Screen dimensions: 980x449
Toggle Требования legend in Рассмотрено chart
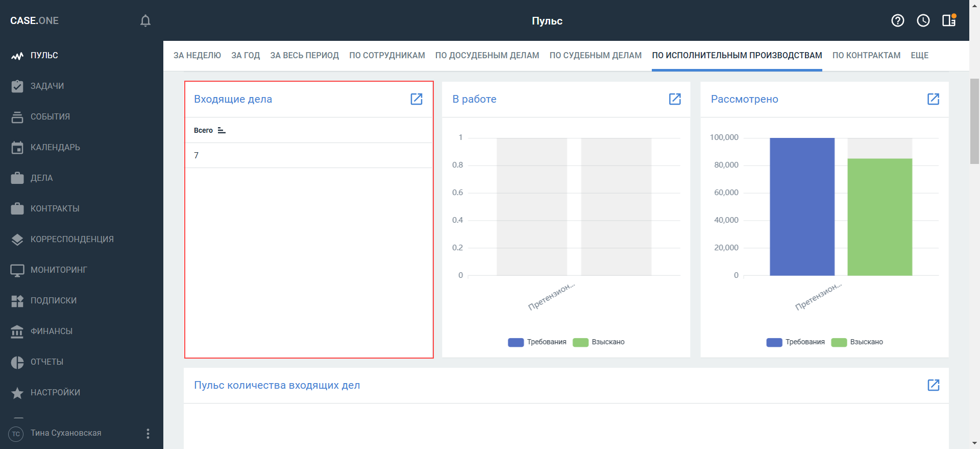tap(795, 342)
